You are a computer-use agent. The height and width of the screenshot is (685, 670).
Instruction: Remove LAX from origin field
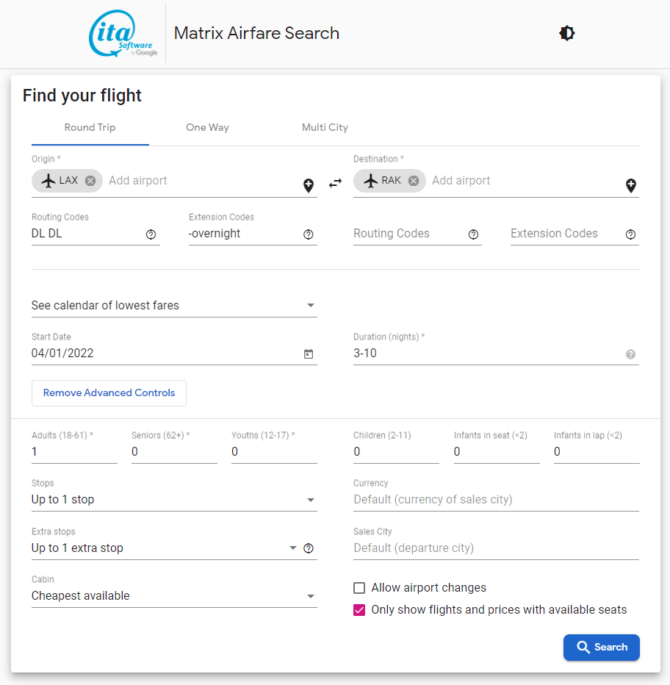(x=90, y=181)
